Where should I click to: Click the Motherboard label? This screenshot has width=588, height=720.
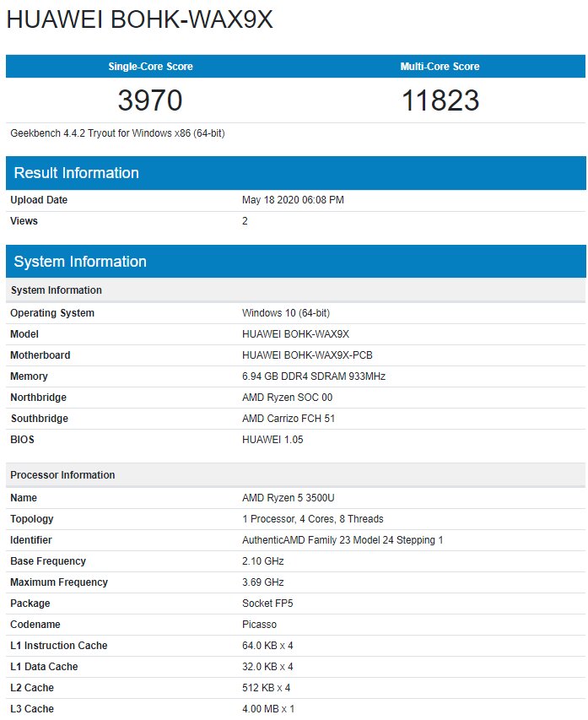click(40, 355)
